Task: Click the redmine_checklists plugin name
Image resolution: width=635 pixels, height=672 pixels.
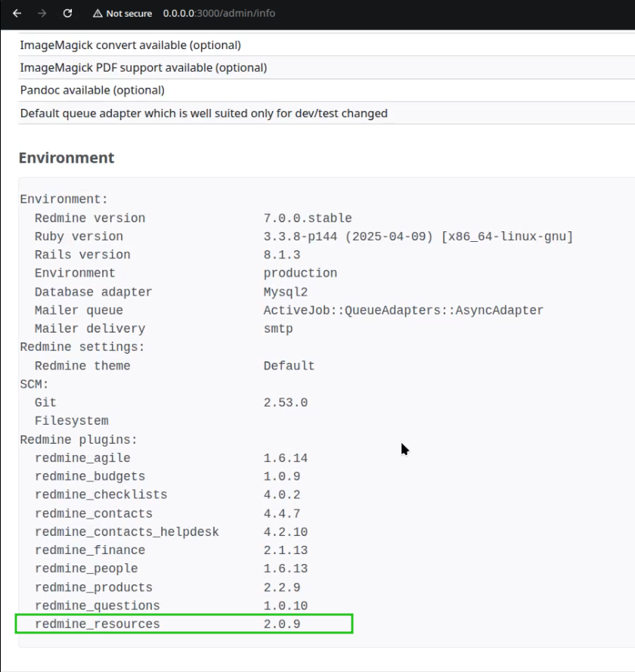Action: 101,495
